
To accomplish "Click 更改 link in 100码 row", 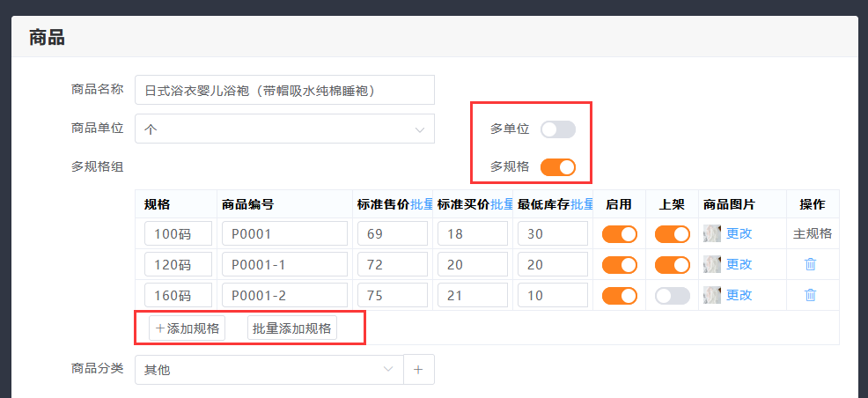I will pos(739,233).
